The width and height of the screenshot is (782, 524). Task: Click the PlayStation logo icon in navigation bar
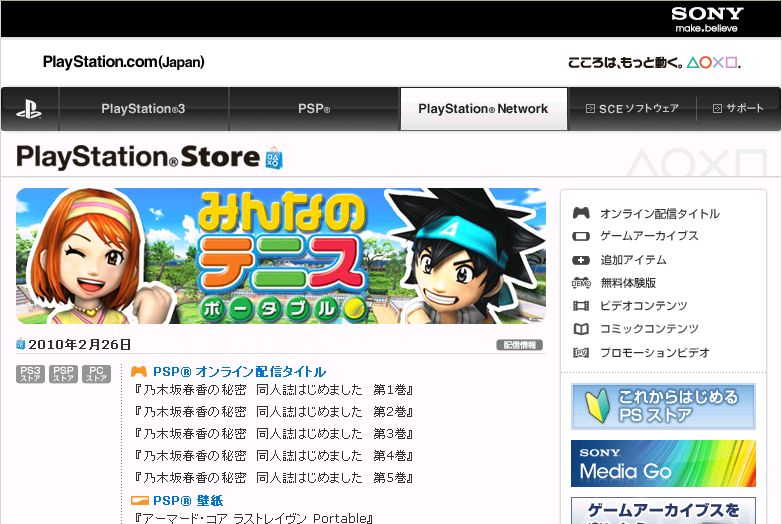pyautogui.click(x=29, y=109)
